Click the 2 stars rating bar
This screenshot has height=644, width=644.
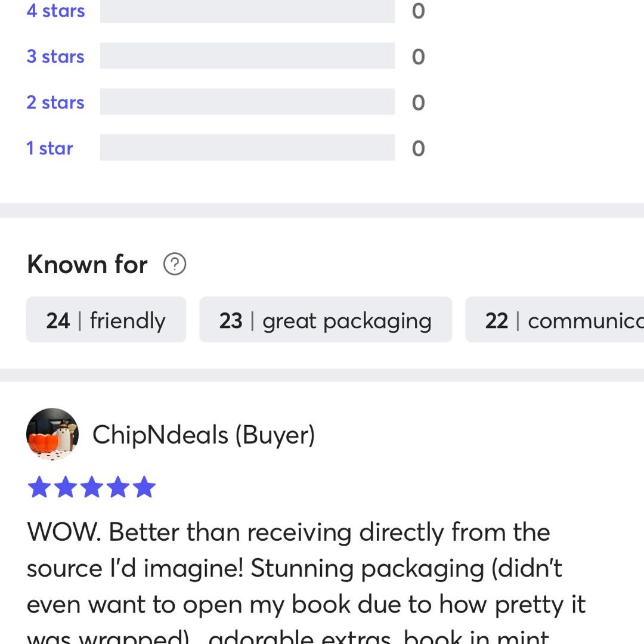[x=247, y=101]
